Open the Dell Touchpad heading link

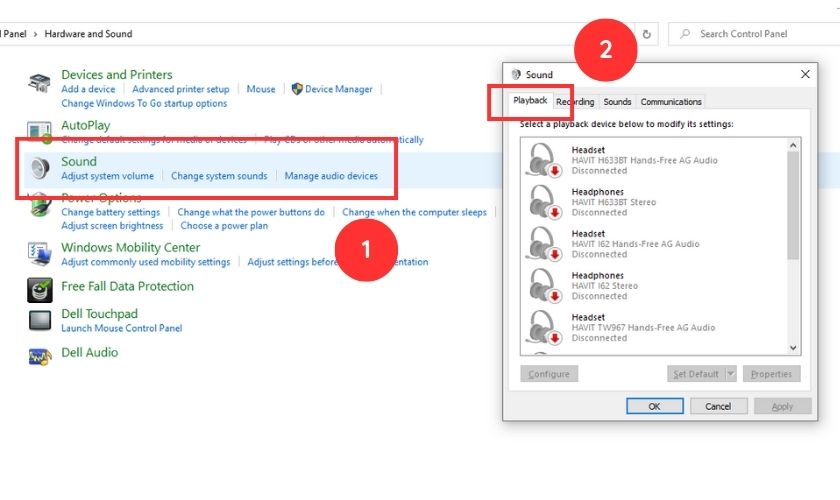coord(99,314)
